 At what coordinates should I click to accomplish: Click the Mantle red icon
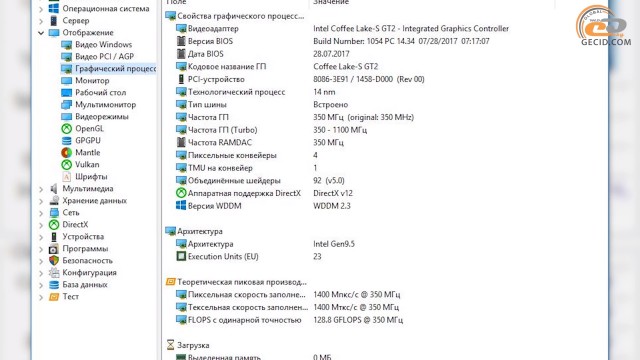67,153
